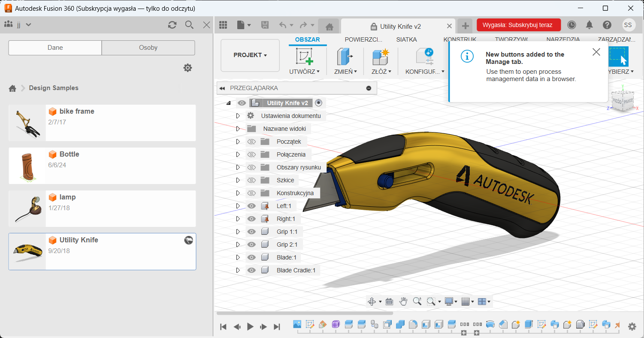Go to the Home tab icon
Image resolution: width=644 pixels, height=338 pixels.
click(x=330, y=27)
